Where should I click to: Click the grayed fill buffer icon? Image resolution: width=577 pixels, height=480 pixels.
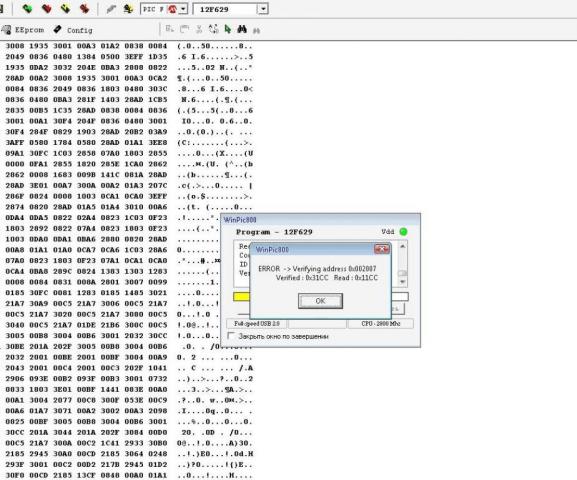tap(170, 29)
